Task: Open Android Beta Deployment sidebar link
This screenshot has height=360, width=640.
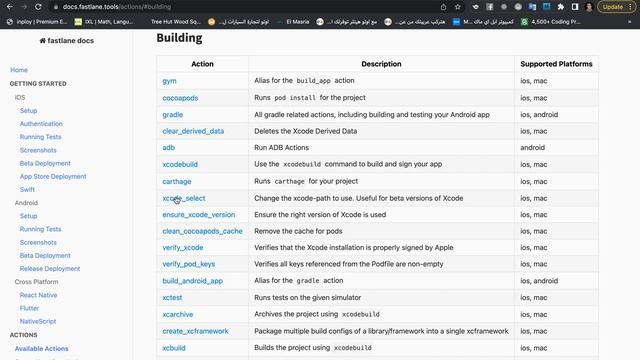Action: click(45, 256)
